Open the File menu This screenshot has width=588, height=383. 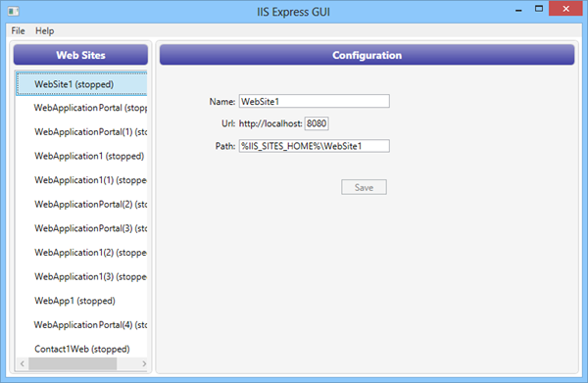[18, 30]
